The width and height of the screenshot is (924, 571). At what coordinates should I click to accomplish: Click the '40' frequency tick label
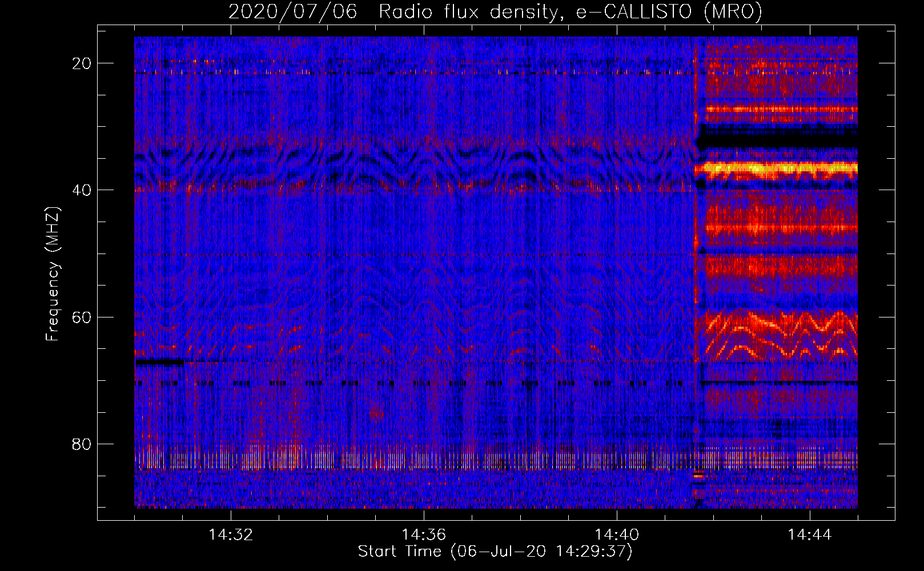point(82,190)
